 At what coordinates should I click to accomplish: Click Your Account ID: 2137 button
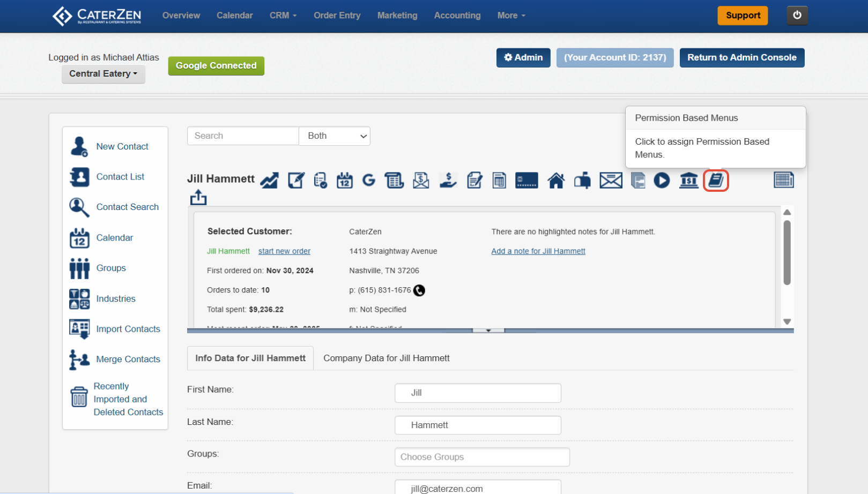[615, 57]
